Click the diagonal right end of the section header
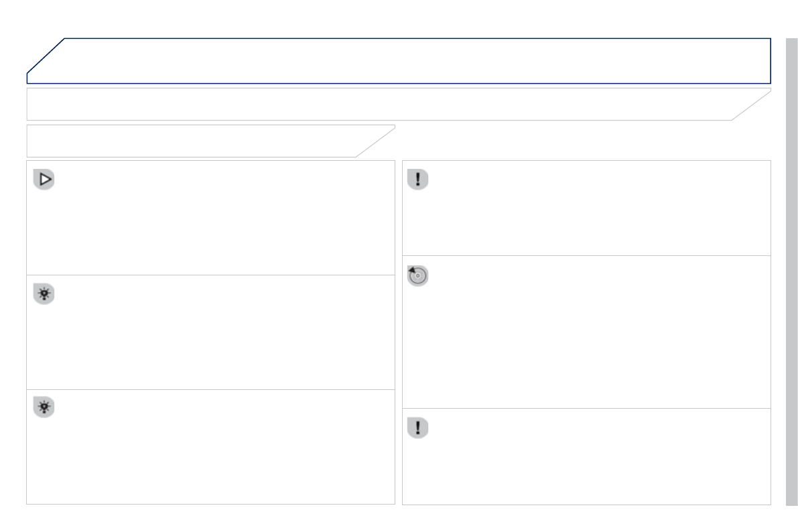Screen dimensions: 798x532 point(376,141)
